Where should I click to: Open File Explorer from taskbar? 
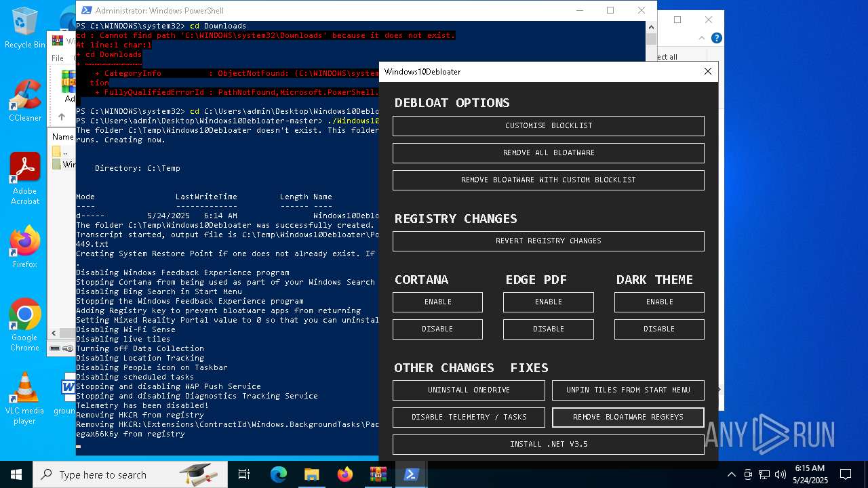point(312,474)
